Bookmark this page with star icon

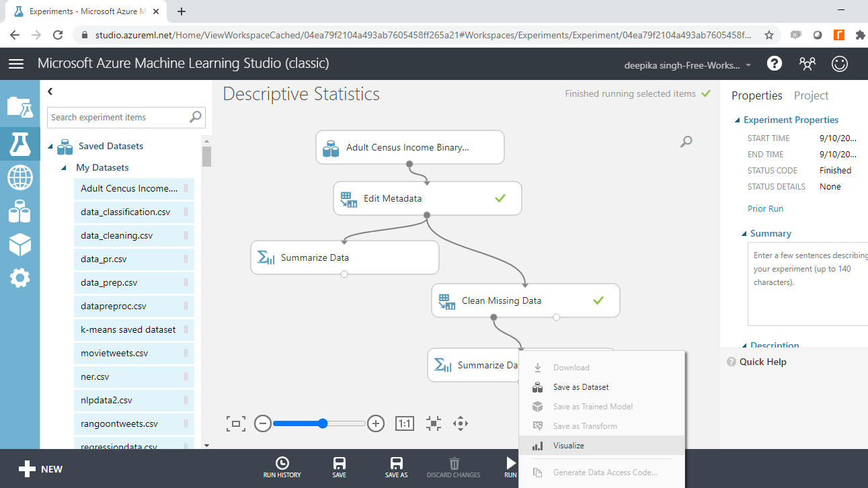pyautogui.click(x=769, y=35)
